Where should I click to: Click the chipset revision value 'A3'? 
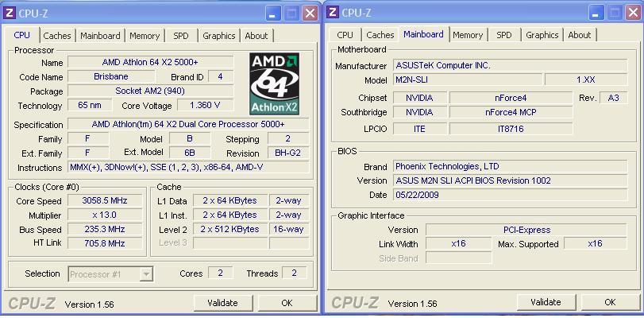(x=614, y=98)
